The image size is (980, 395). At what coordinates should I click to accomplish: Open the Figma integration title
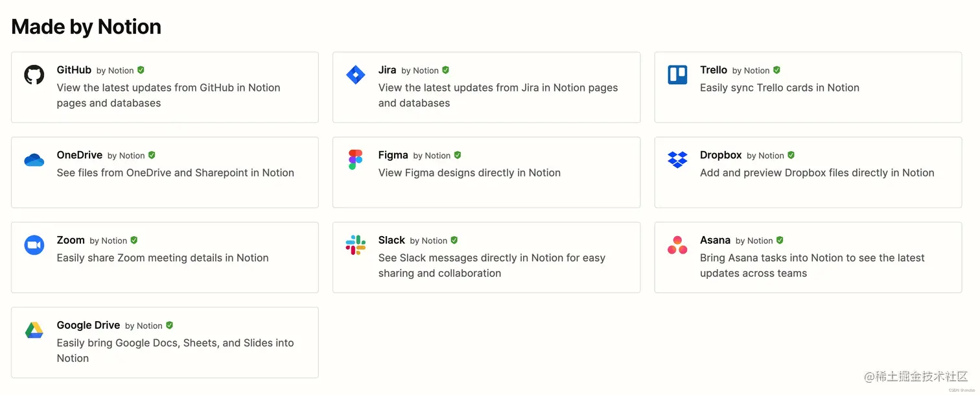[x=393, y=155]
